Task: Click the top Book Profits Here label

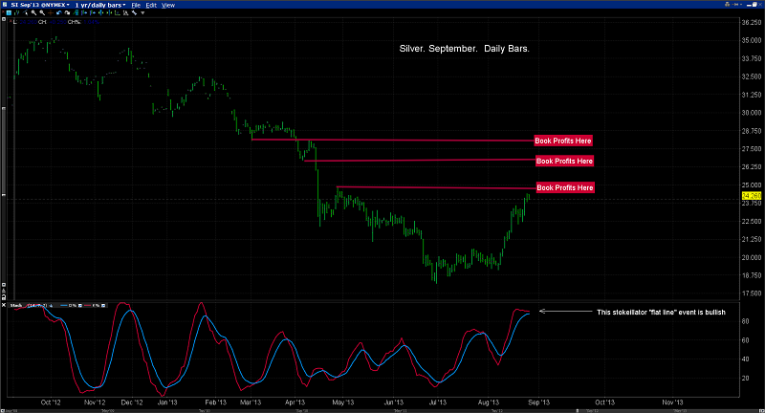Action: [564, 141]
